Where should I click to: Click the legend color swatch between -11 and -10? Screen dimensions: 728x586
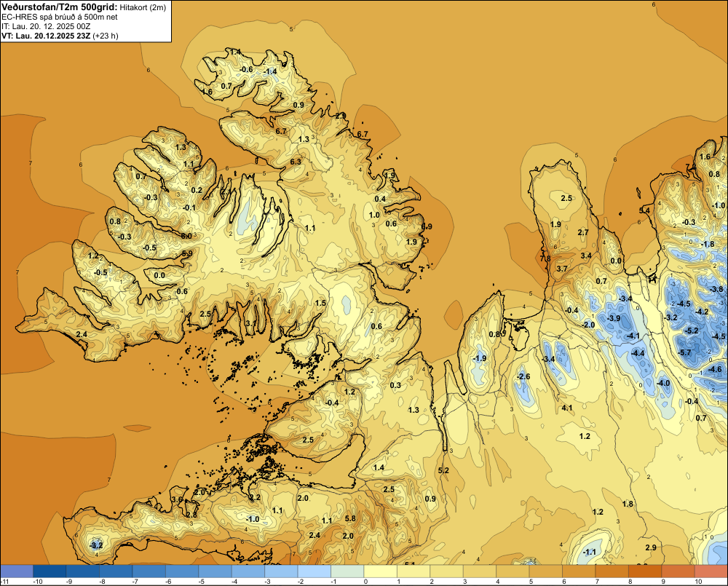(17, 571)
